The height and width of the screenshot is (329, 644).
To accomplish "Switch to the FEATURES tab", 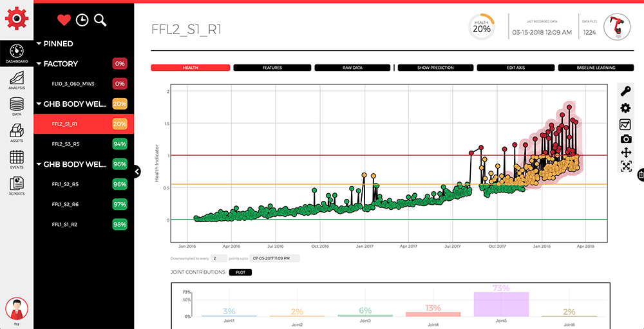I will [x=272, y=68].
